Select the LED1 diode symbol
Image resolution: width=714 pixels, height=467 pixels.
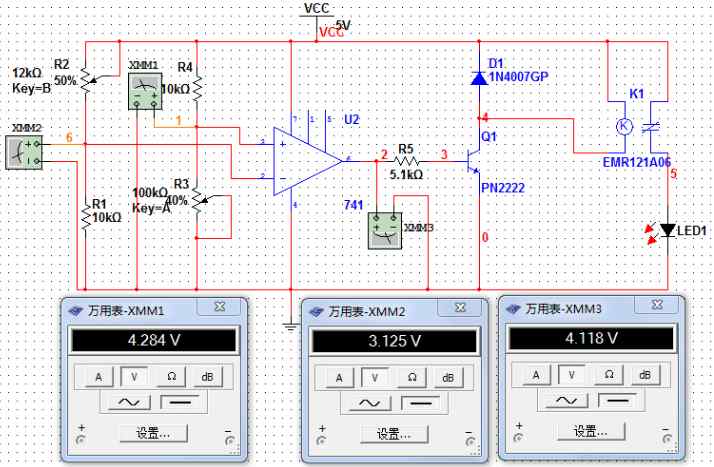click(668, 230)
